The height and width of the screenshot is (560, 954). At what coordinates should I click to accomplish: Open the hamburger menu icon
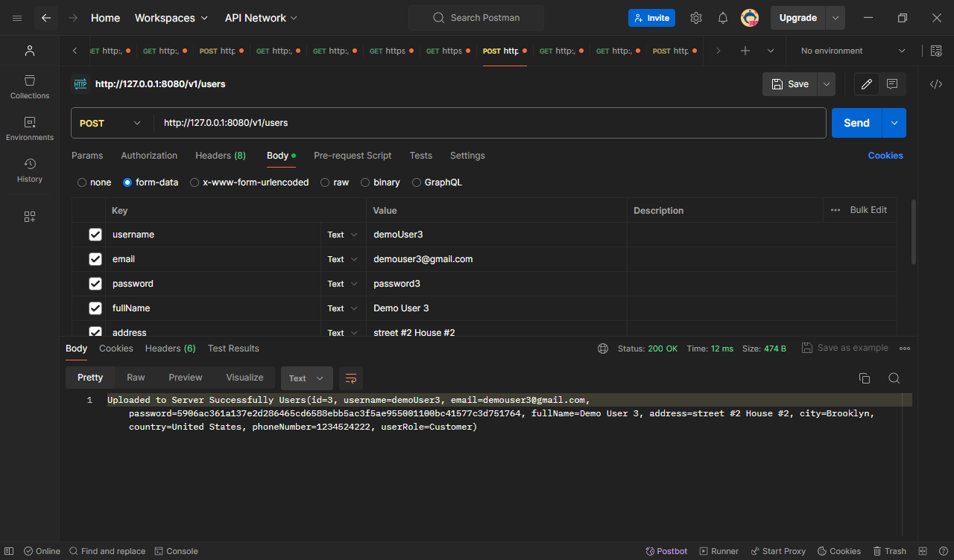pyautogui.click(x=17, y=18)
